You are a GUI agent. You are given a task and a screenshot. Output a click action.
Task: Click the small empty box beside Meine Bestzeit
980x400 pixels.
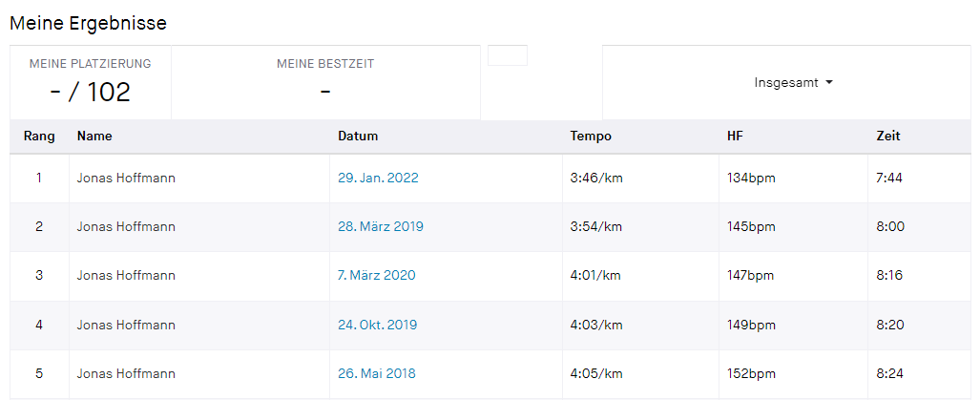(508, 55)
